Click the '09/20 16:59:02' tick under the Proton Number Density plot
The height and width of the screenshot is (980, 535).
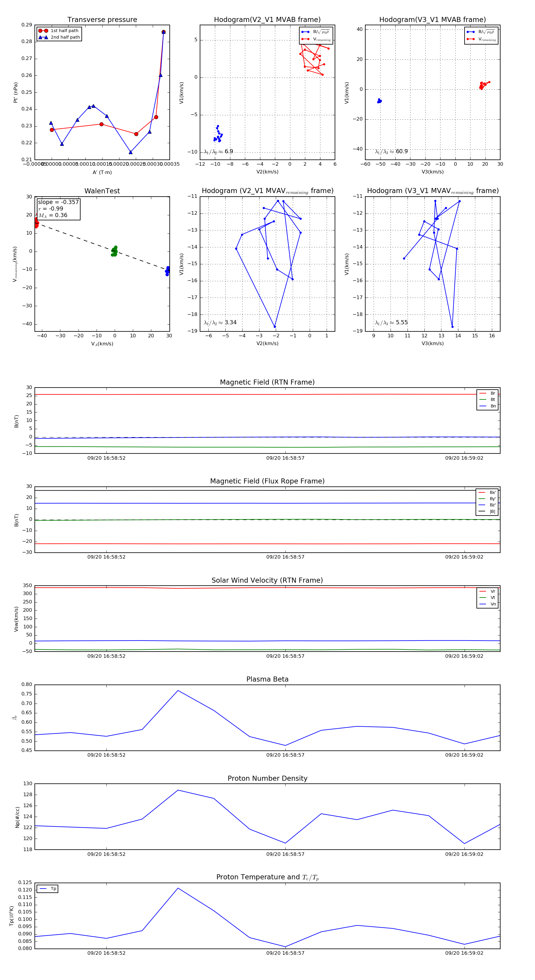click(x=464, y=854)
